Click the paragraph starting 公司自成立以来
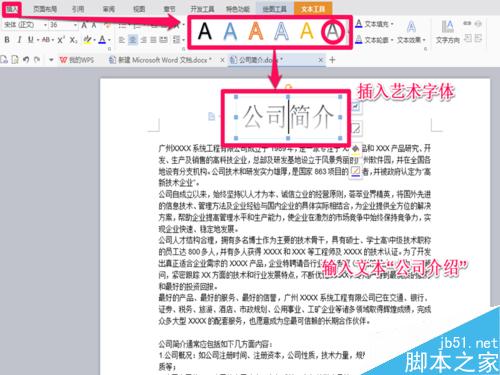 (294, 212)
